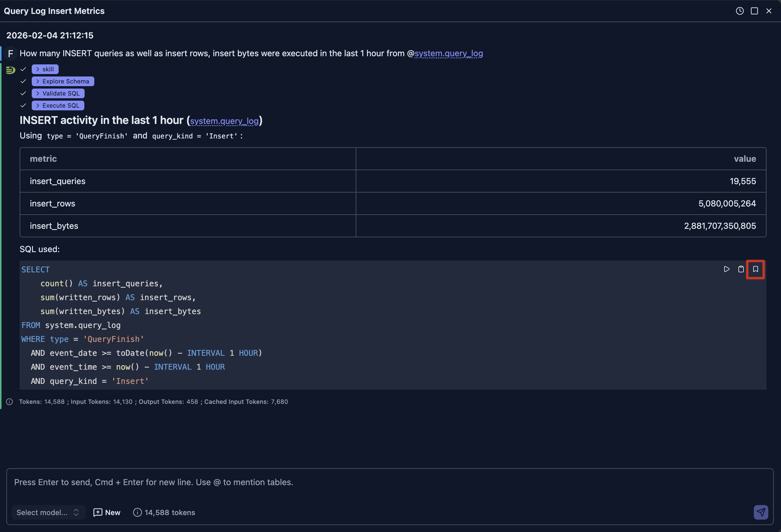Image resolution: width=781 pixels, height=532 pixels.
Task: Open the Select model dropdown
Action: point(48,513)
